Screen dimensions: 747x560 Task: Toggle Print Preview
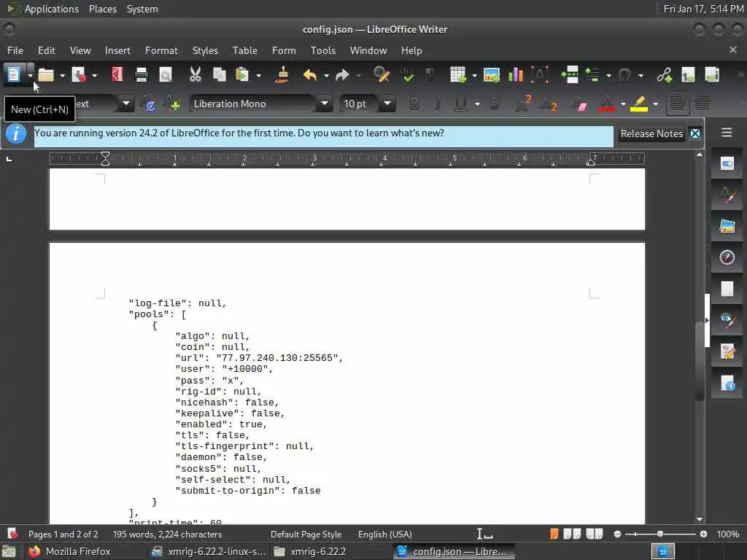coord(166,75)
